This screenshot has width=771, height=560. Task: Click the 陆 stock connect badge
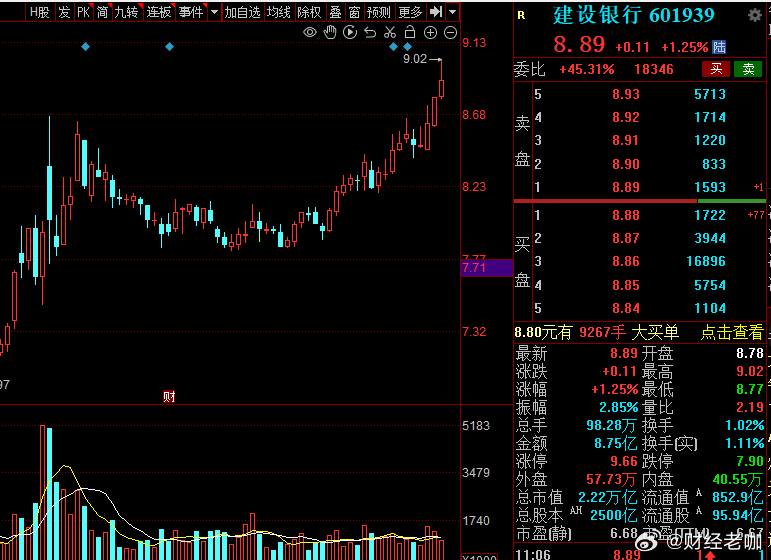tap(719, 47)
